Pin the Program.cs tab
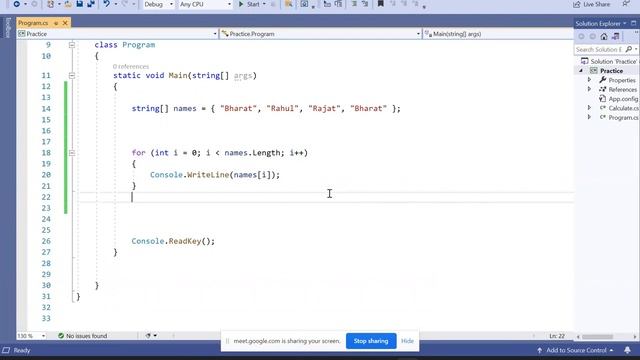The image size is (640, 360). (56, 23)
